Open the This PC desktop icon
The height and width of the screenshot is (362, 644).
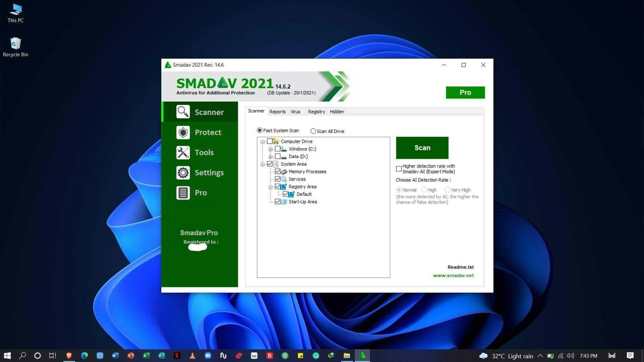(x=15, y=14)
